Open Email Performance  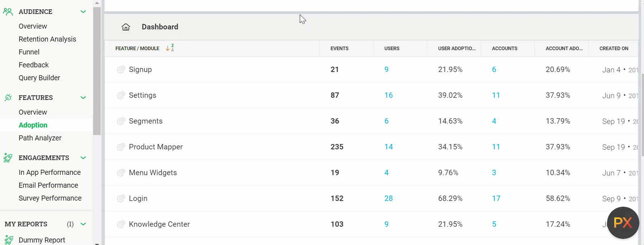48,185
